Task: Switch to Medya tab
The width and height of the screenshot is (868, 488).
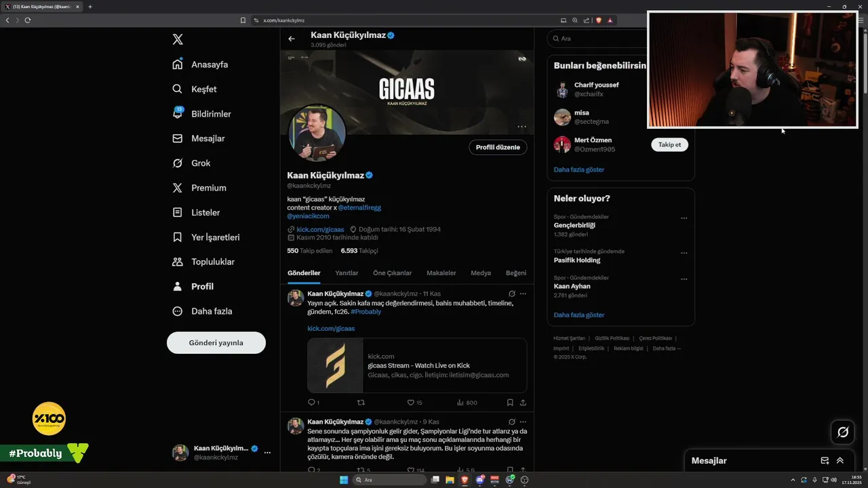Action: click(x=481, y=273)
